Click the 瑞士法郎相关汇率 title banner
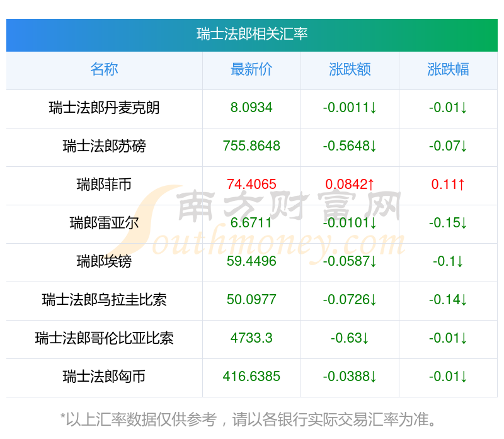The image size is (504, 439). click(x=251, y=34)
